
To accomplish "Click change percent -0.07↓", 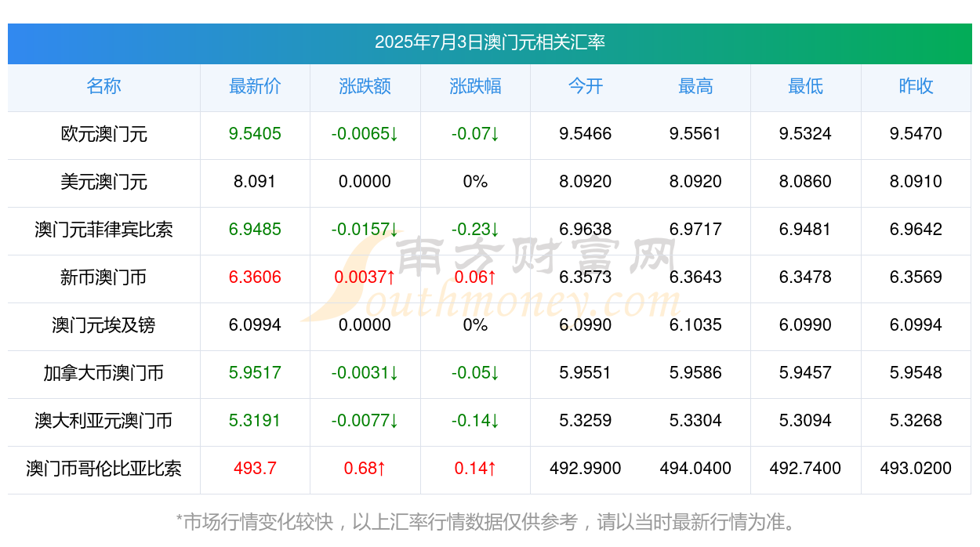I will point(475,134).
